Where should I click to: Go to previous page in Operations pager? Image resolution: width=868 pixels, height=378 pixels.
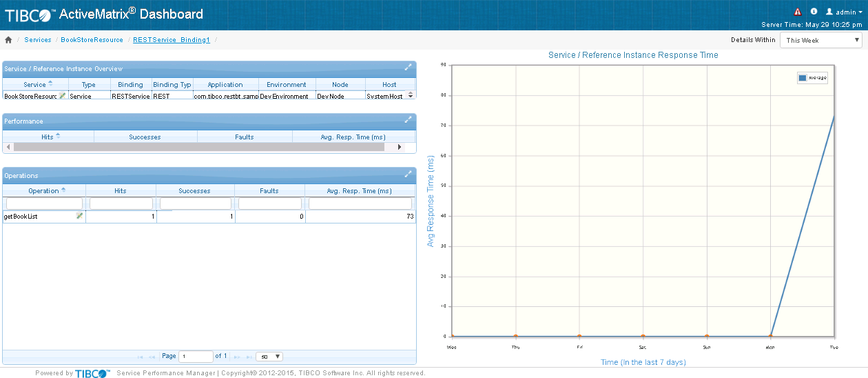tap(152, 357)
